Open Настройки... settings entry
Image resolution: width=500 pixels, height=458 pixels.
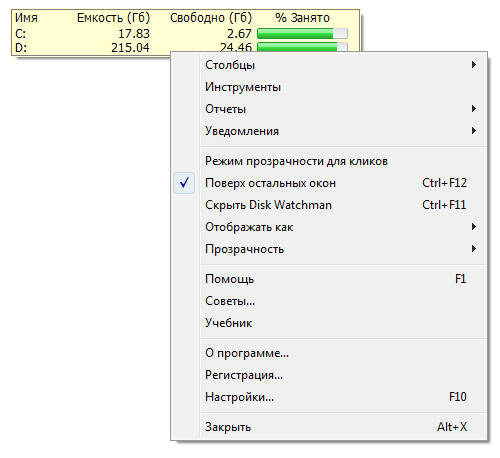(240, 397)
